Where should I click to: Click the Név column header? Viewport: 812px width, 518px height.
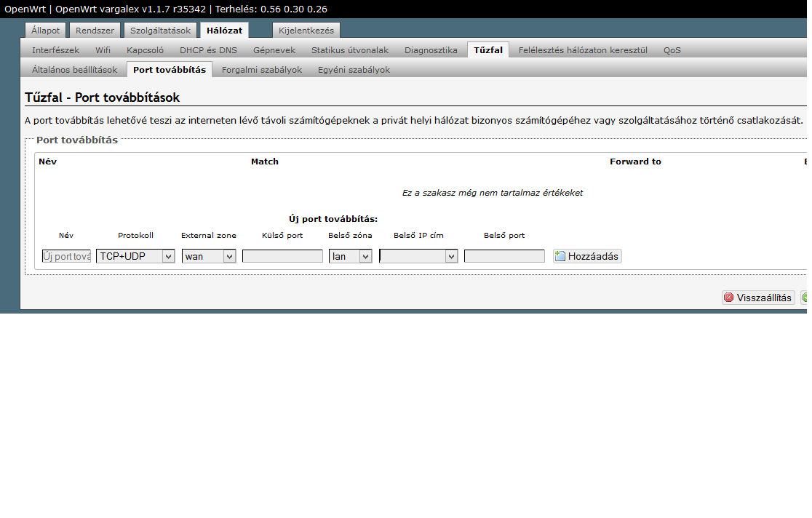pos(47,162)
